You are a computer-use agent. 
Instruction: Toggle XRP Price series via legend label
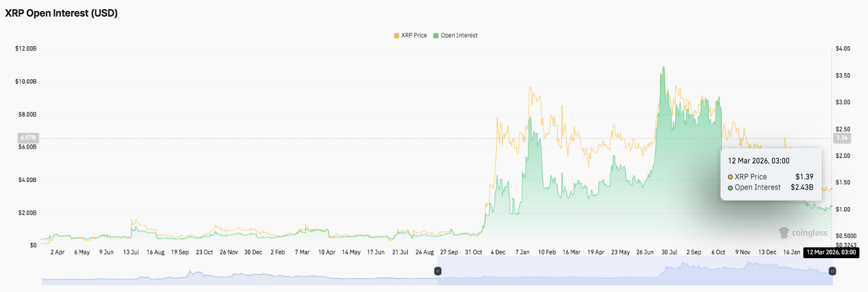click(x=416, y=36)
